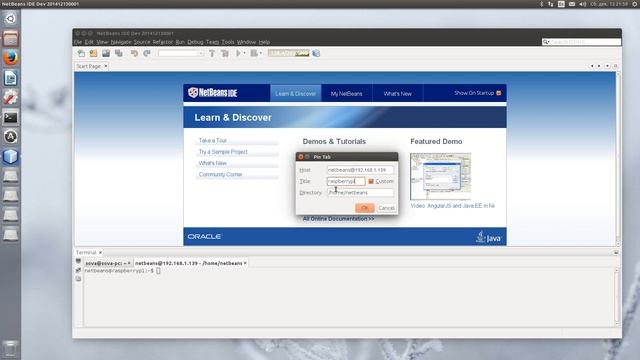640x360 pixels.
Task: Open the Tools menu
Action: (228, 42)
